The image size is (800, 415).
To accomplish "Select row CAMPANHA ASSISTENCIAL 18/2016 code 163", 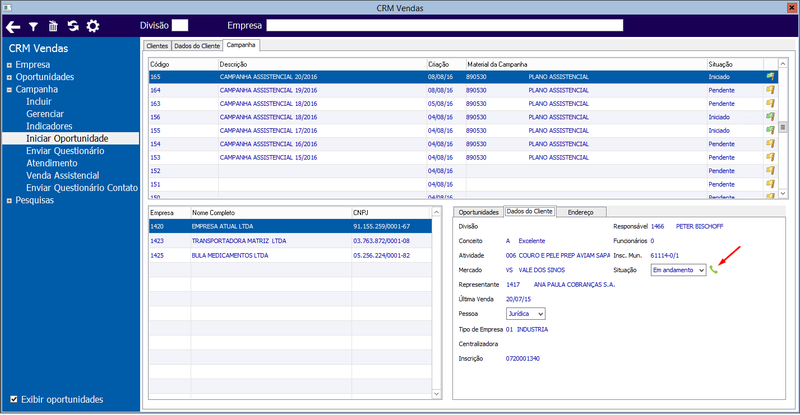I will [463, 104].
